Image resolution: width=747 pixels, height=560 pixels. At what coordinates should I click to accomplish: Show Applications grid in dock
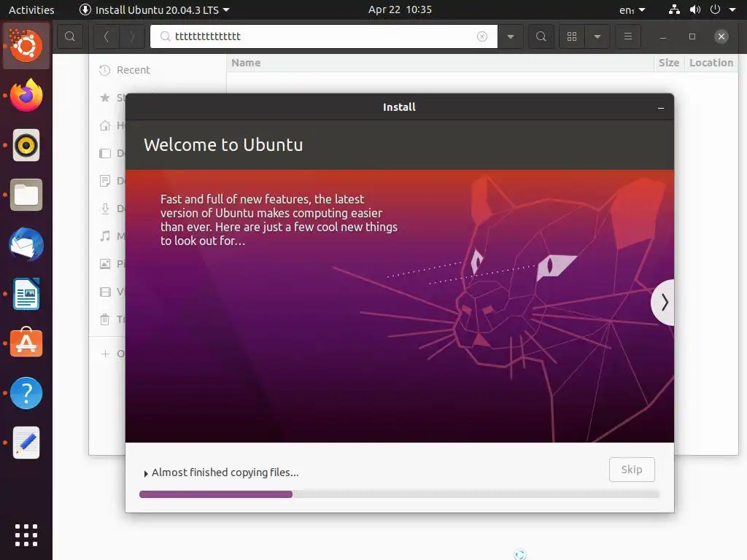click(26, 535)
